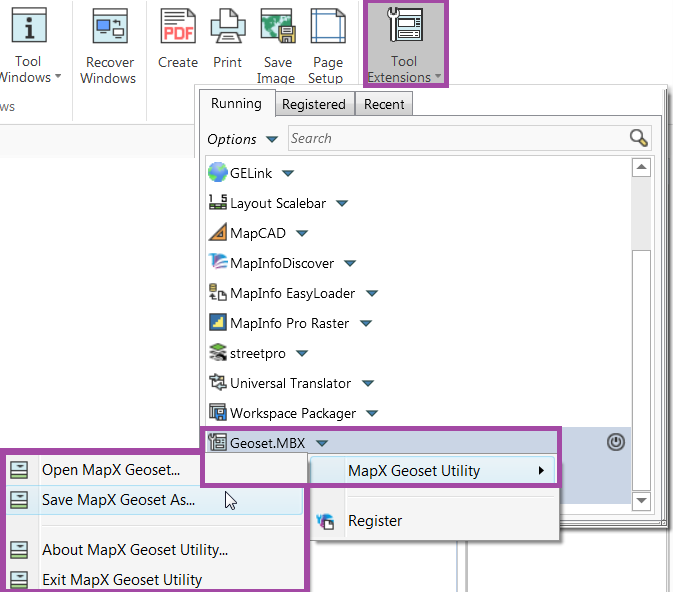Unload Geoset.MBX with the power button
Image resolution: width=673 pixels, height=592 pixels.
coord(616,442)
